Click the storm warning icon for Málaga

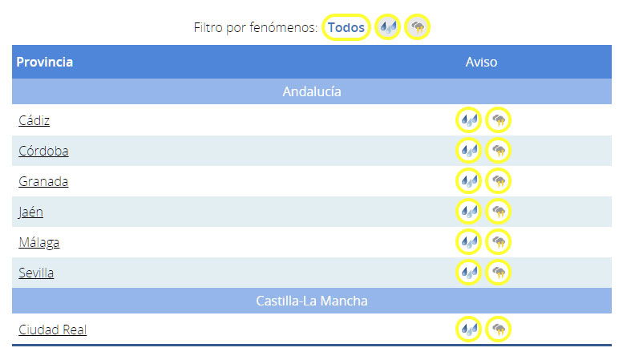tap(498, 241)
